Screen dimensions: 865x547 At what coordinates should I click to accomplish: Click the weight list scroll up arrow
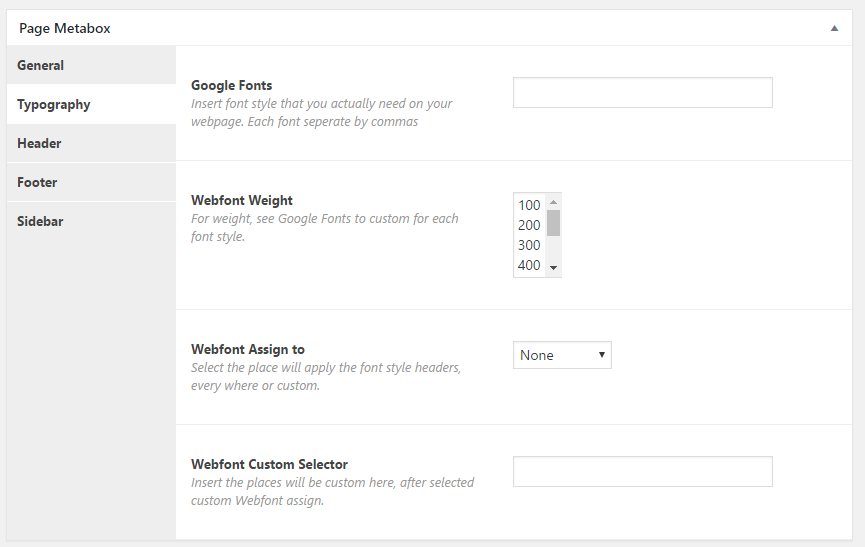pos(553,202)
